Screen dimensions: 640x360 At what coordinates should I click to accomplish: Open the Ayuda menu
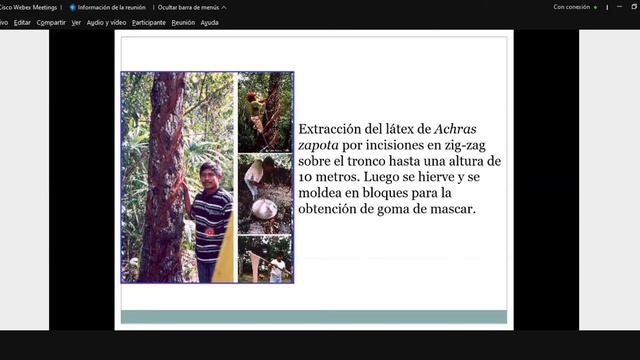click(x=209, y=23)
